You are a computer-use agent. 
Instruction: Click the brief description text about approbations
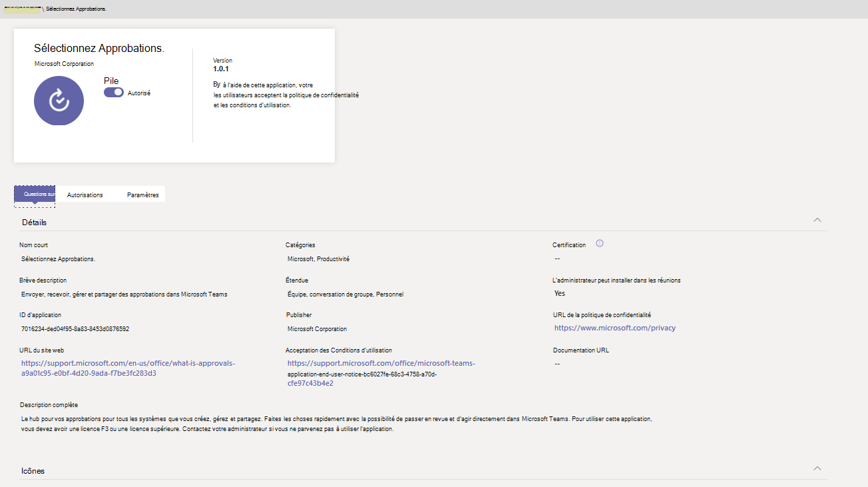tap(124, 294)
